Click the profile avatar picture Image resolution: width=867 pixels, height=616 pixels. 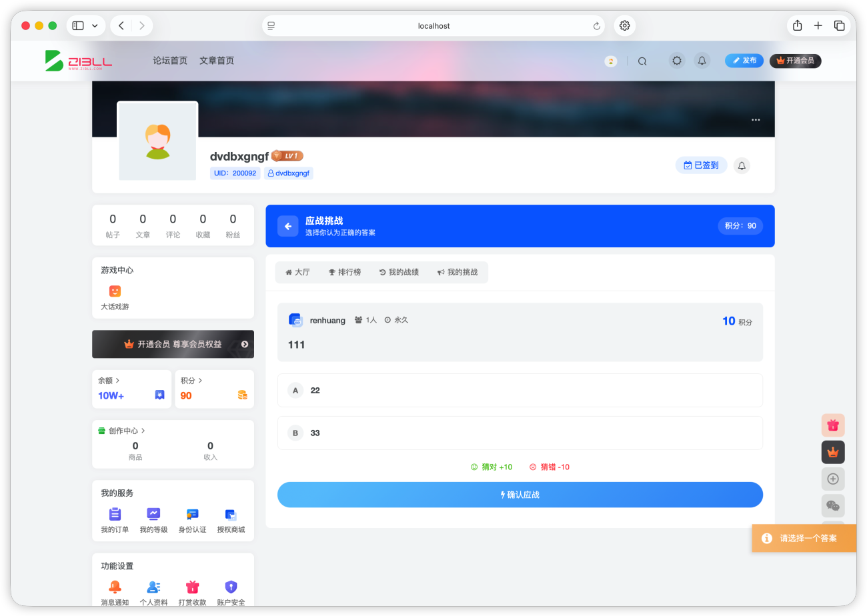pyautogui.click(x=158, y=141)
